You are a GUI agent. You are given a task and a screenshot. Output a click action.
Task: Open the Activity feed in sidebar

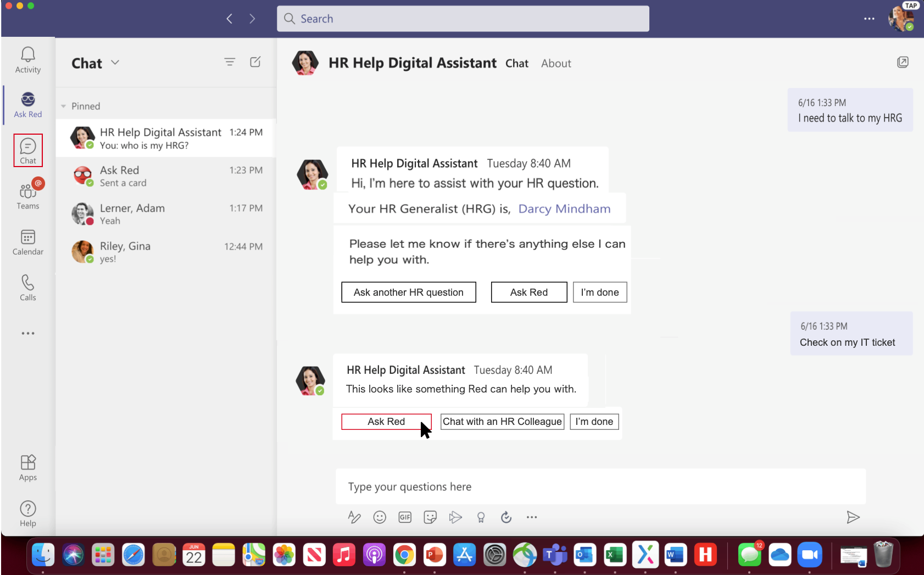point(28,60)
